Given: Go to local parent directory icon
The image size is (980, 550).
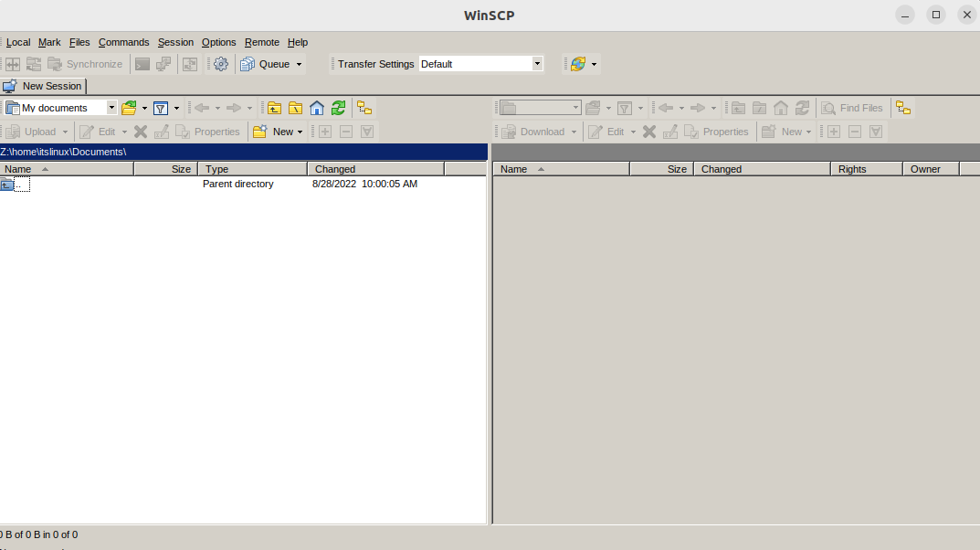Looking at the screenshot, I should pos(274,108).
